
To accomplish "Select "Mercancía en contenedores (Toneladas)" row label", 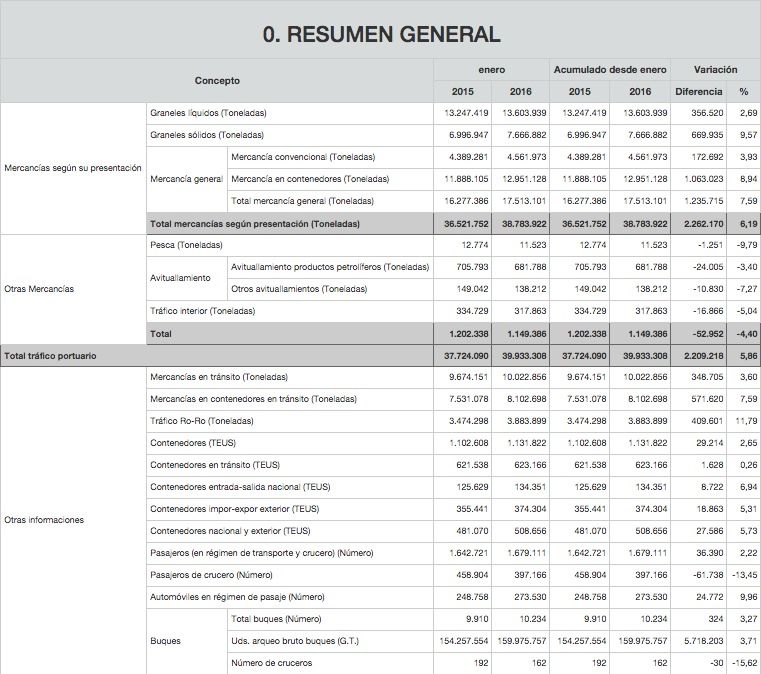I will [309, 179].
